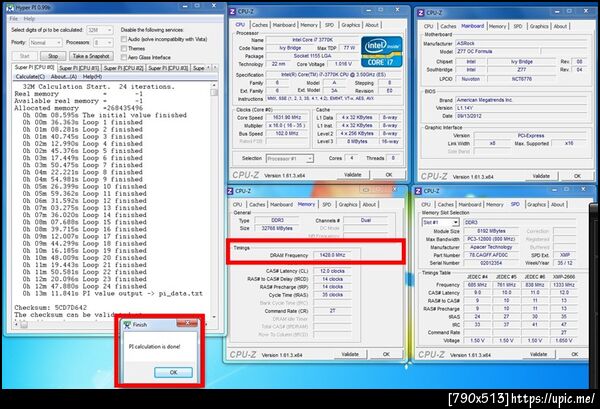This screenshot has height=409, width=600.
Task: Click Take a Snapshot button
Action: [91, 56]
